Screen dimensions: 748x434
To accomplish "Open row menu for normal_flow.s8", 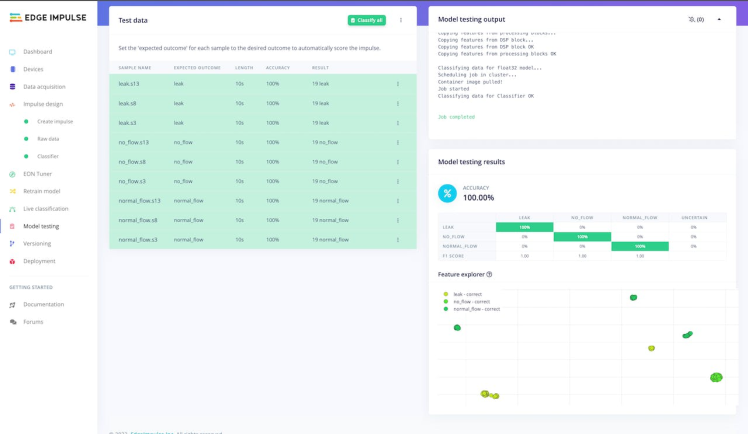I will click(397, 220).
